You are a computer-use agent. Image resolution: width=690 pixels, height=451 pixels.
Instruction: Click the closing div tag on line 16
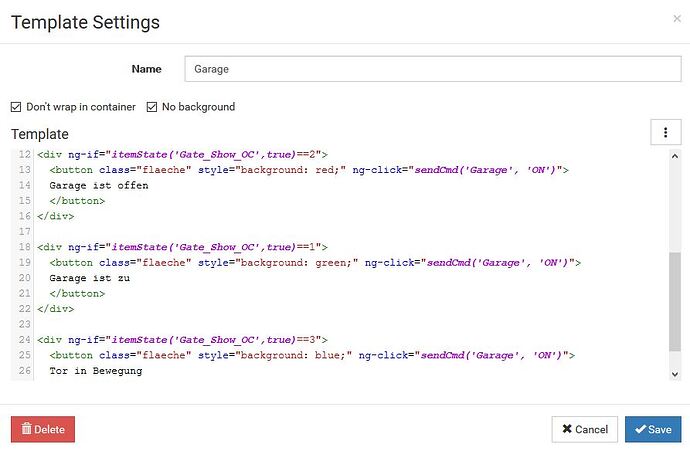tap(55, 216)
